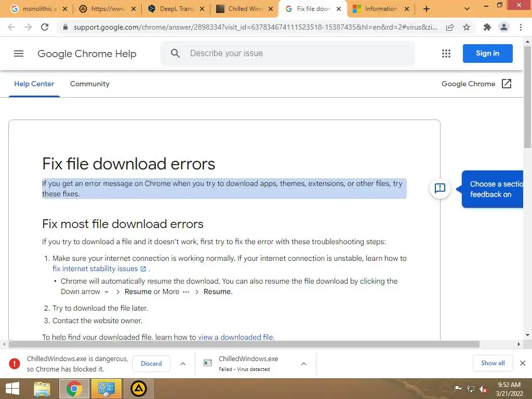The width and height of the screenshot is (532, 399).
Task: Click the ChilledWindows.exe failed file icon
Action: [208, 363]
